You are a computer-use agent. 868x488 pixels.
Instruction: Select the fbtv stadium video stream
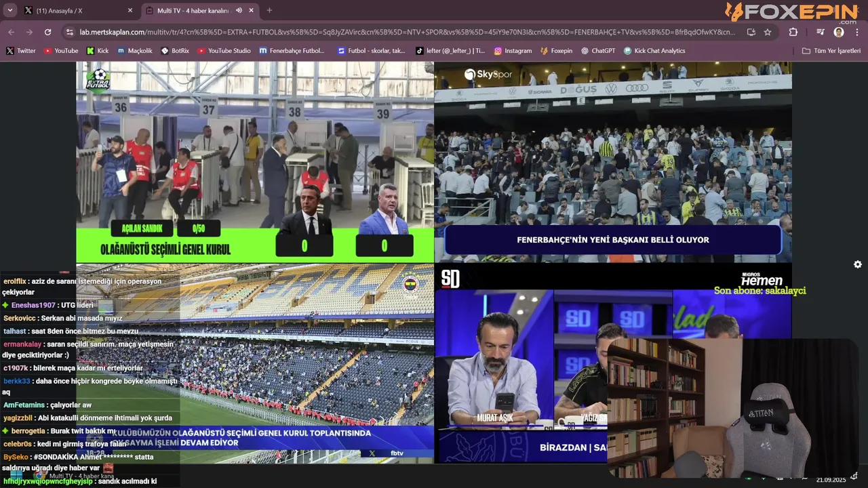(255, 363)
